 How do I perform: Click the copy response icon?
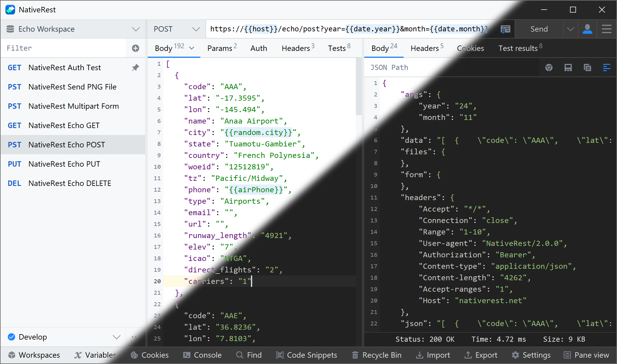587,67
